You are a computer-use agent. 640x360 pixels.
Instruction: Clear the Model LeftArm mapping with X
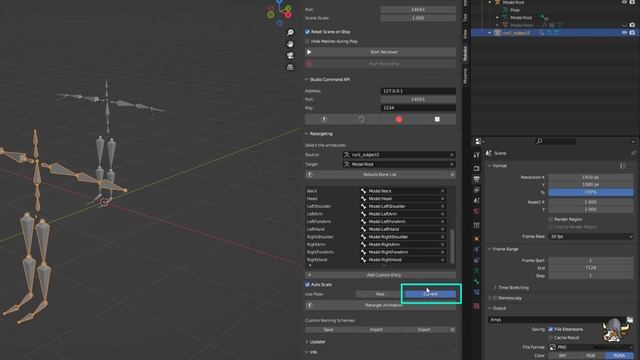pyautogui.click(x=442, y=214)
